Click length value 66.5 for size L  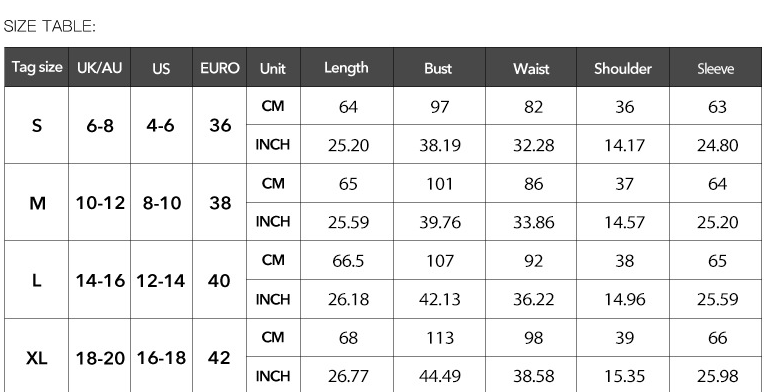click(346, 261)
